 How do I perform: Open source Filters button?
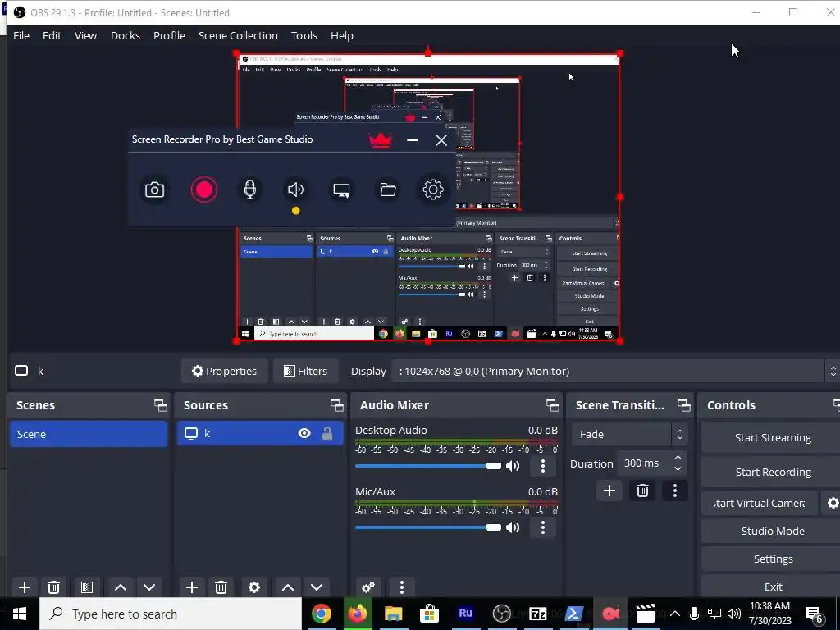pos(305,371)
